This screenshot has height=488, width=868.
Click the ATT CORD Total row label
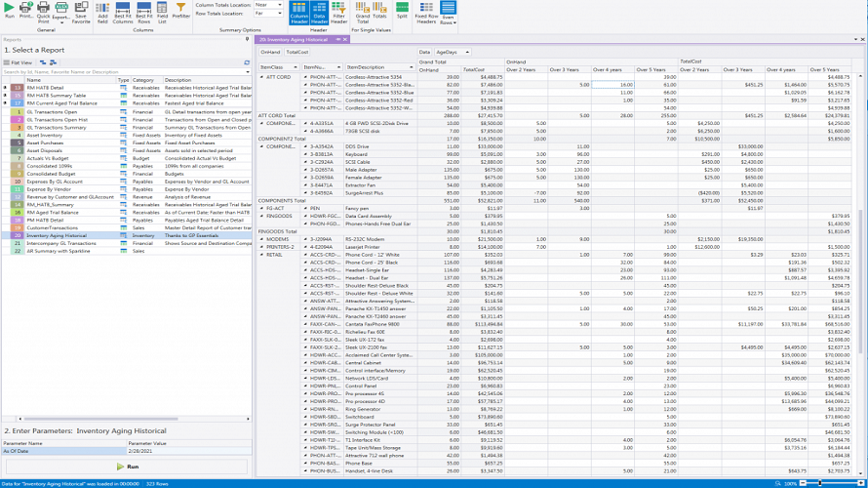[x=276, y=116]
